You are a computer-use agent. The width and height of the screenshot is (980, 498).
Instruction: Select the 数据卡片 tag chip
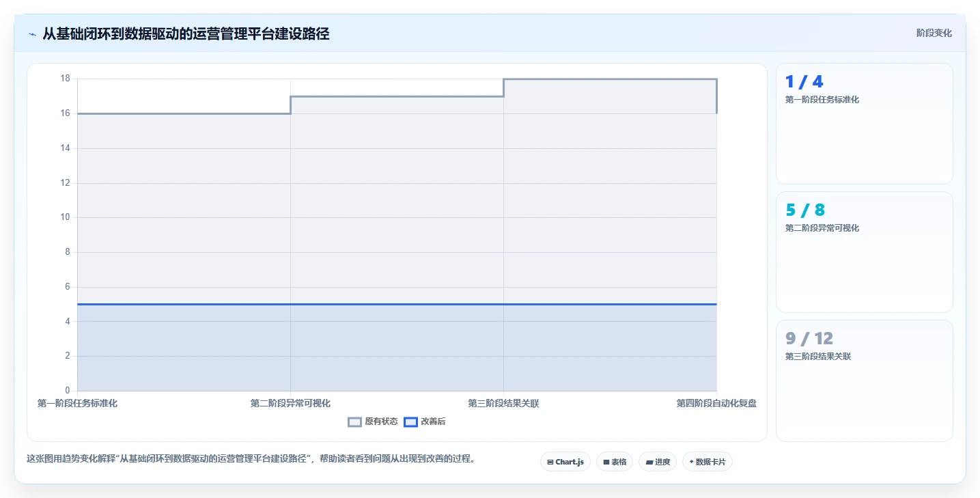tap(708, 462)
